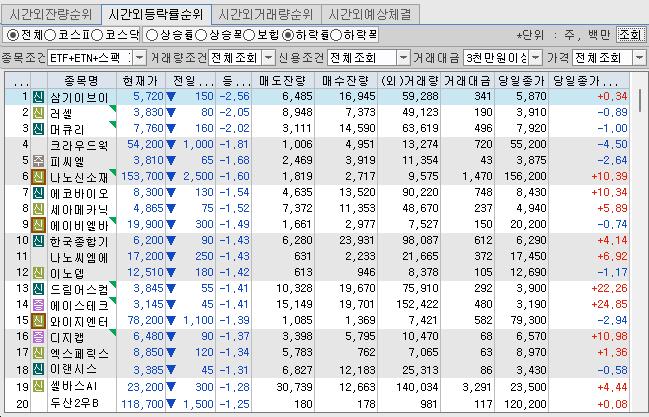Choose the 상승률 radio option

[x=152, y=35]
